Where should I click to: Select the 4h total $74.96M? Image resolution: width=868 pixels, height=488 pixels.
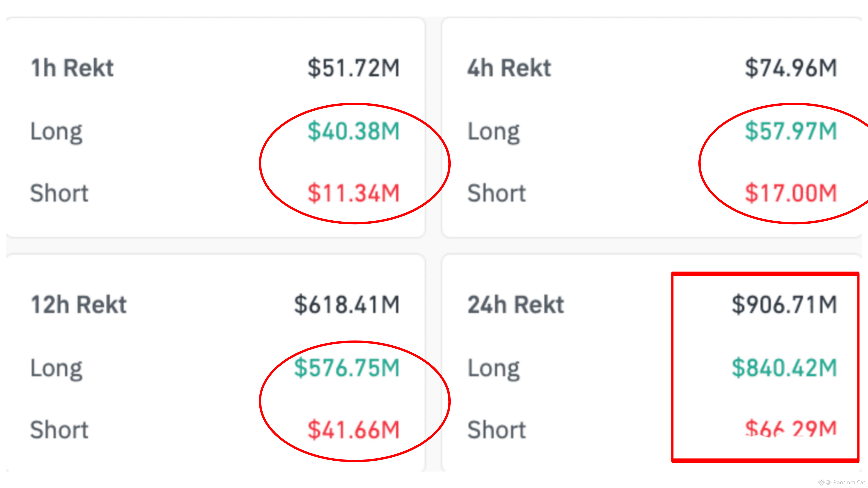point(791,68)
